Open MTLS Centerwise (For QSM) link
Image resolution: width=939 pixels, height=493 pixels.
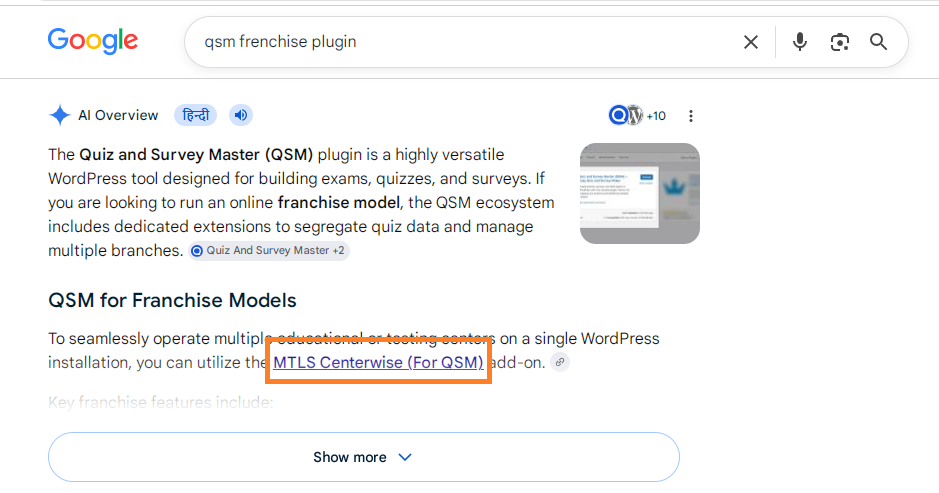[378, 362]
